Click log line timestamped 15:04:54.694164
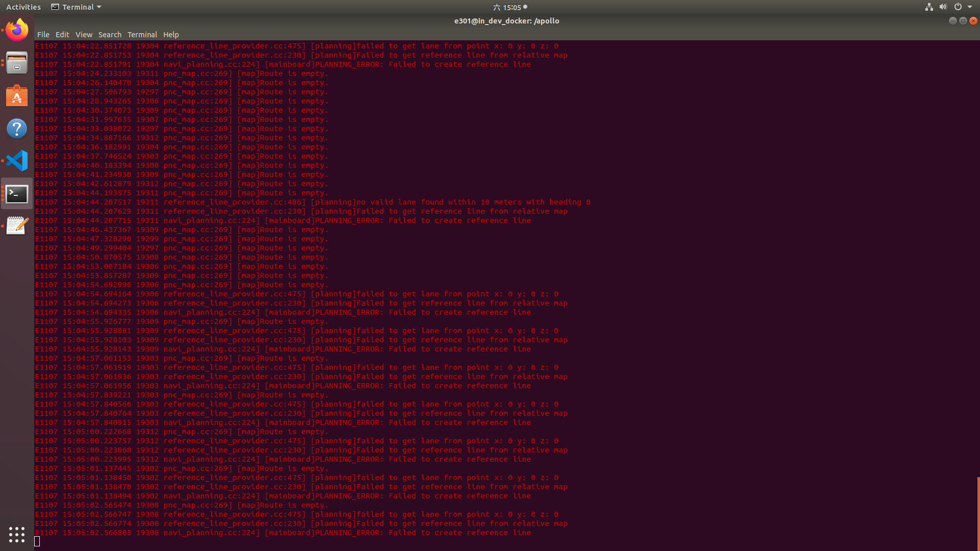 [x=297, y=294]
